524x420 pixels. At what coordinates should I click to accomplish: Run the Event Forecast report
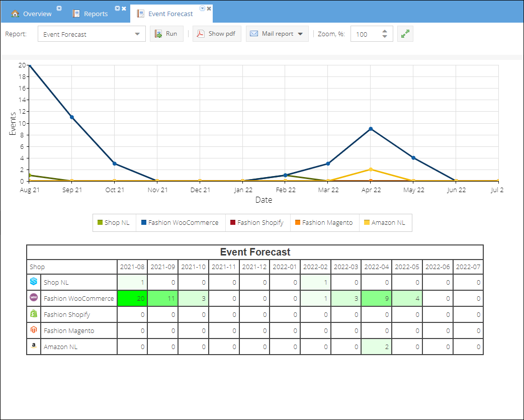pos(166,34)
